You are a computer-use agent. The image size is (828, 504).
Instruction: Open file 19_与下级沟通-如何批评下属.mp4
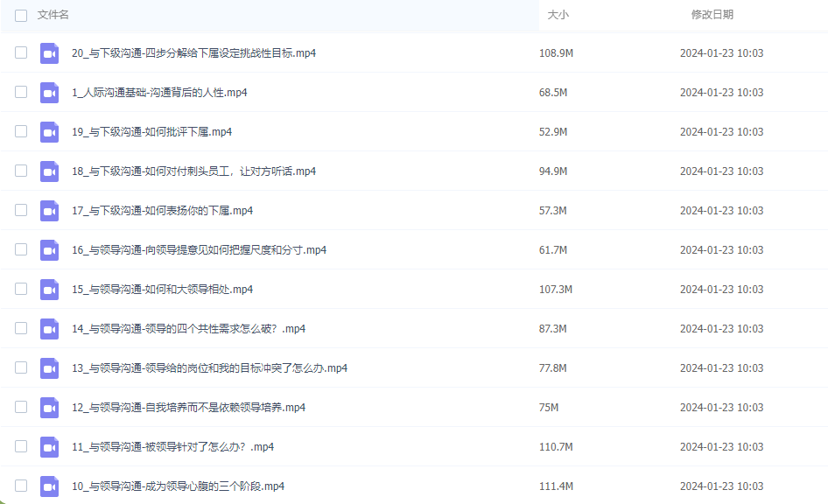(151, 132)
